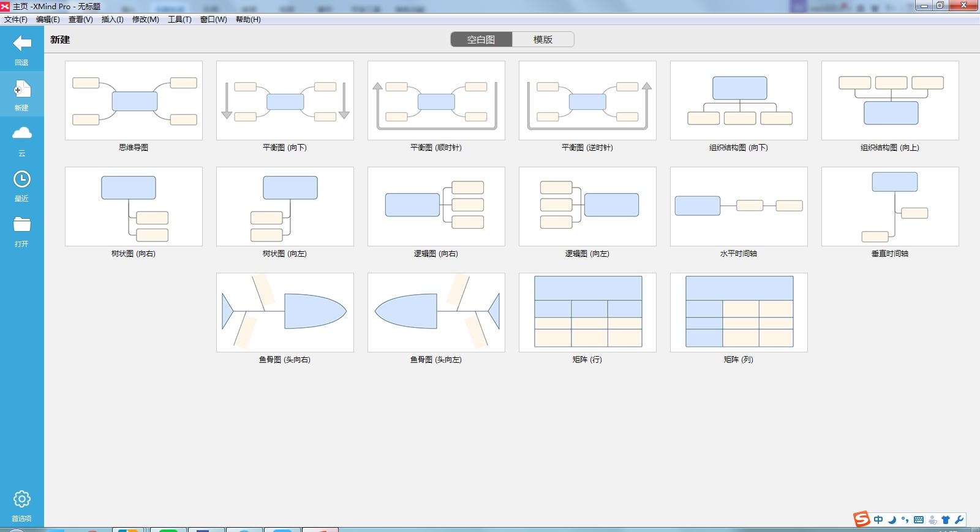Click the Sogou toolbar wrench icon
This screenshot has width=980, height=532.
(959, 520)
